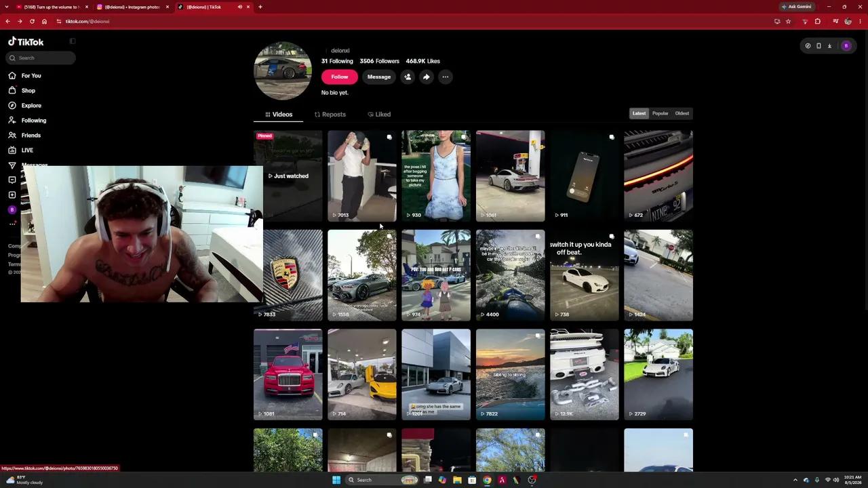Open the Chrome extensions puzzle icon
Screen dimensions: 868x488
tap(817, 21)
